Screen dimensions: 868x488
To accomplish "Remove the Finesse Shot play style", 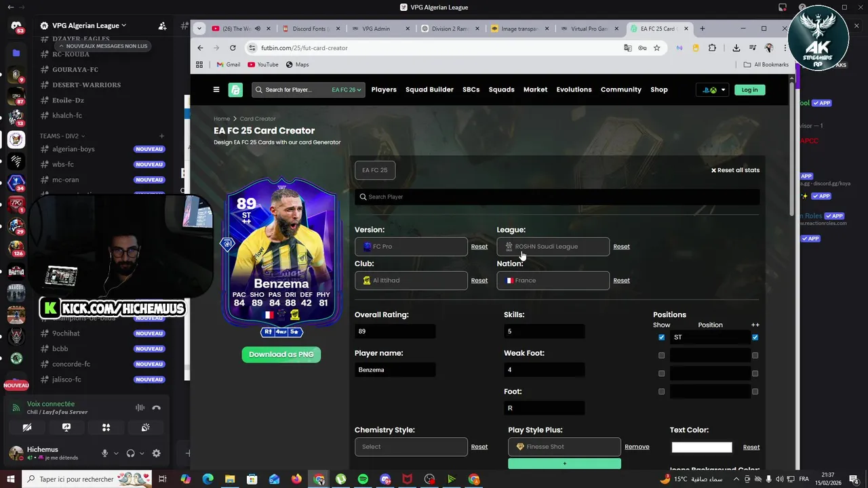I will [637, 447].
